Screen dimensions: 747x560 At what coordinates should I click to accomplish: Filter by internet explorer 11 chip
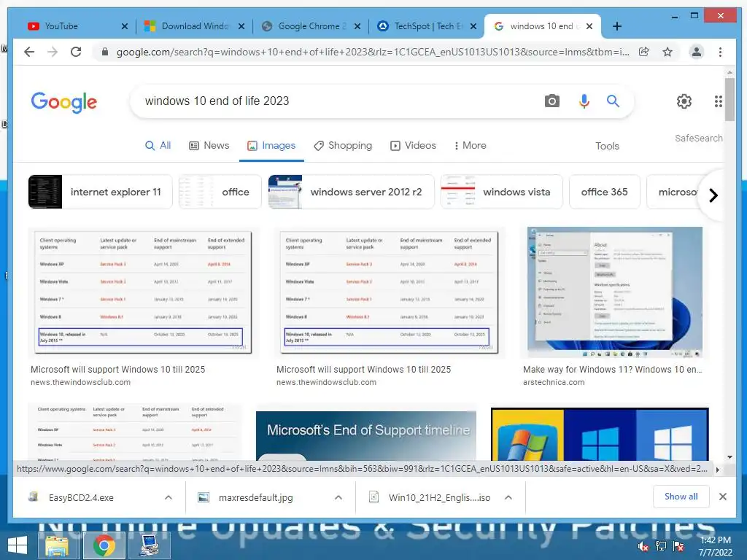100,192
